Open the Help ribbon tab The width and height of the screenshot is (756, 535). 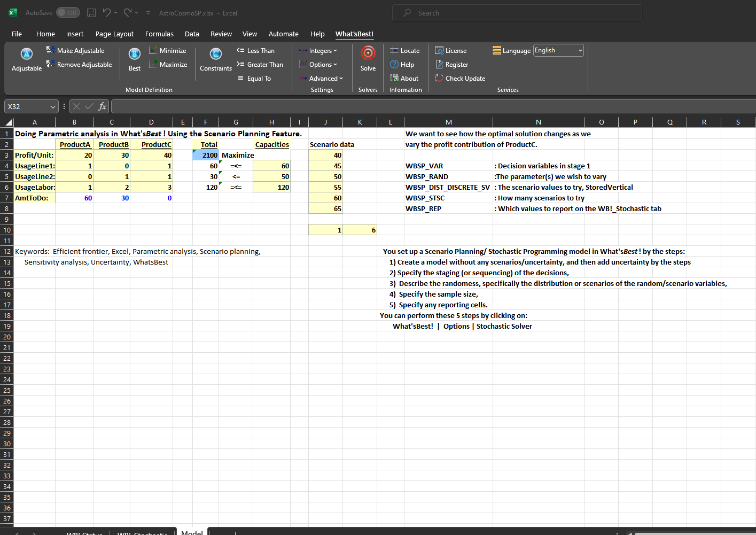[317, 34]
